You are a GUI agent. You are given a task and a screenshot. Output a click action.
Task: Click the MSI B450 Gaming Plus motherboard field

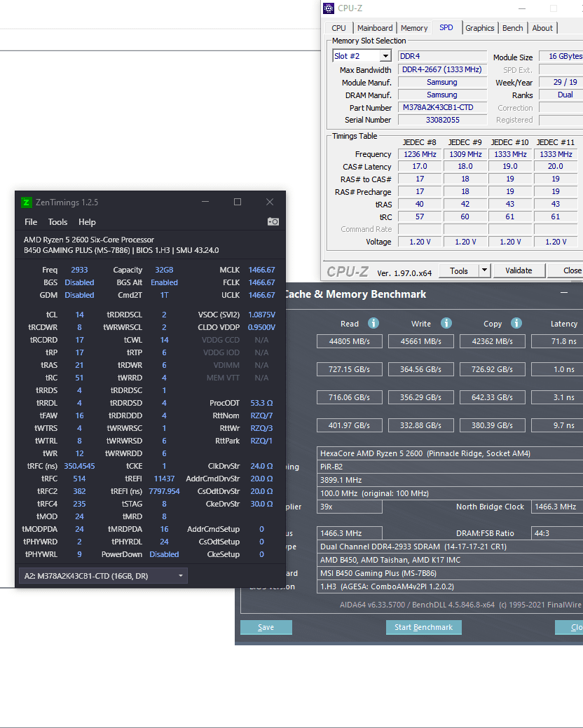point(450,573)
